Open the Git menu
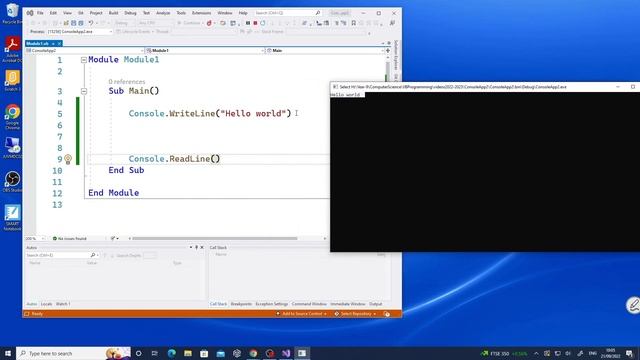Viewport: 640px width, 360px height. pos(81,13)
